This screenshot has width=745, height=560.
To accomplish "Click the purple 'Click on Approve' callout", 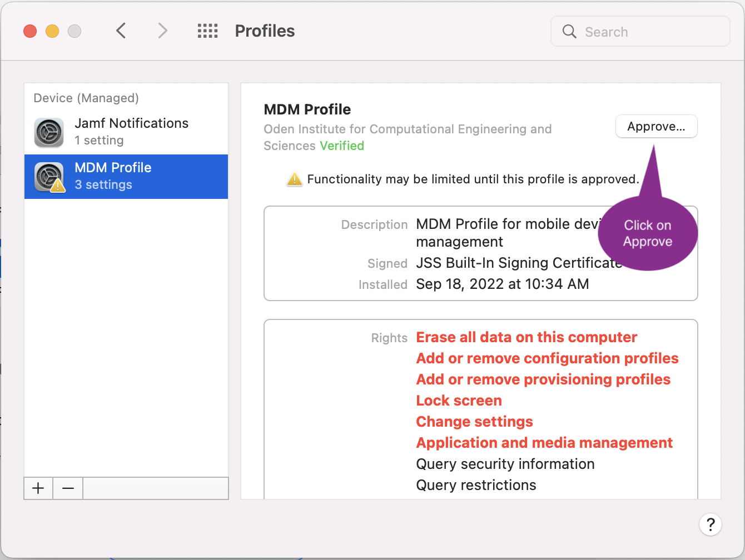I will tap(648, 233).
